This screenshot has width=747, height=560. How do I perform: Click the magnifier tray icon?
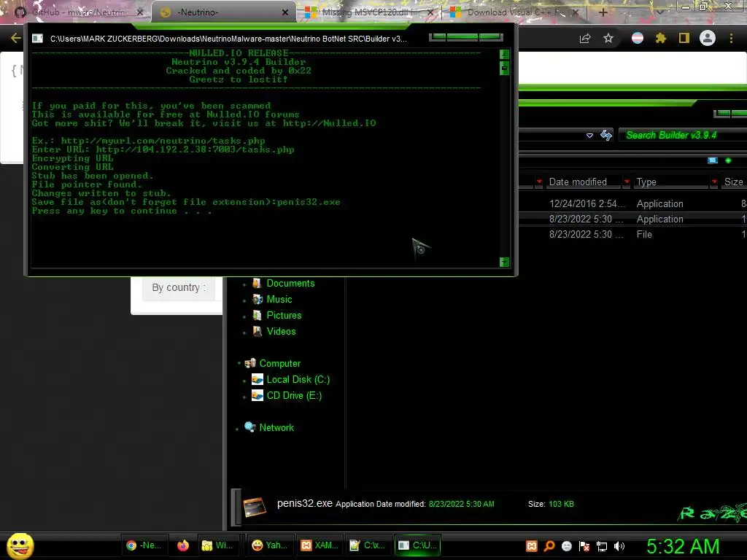click(x=549, y=546)
